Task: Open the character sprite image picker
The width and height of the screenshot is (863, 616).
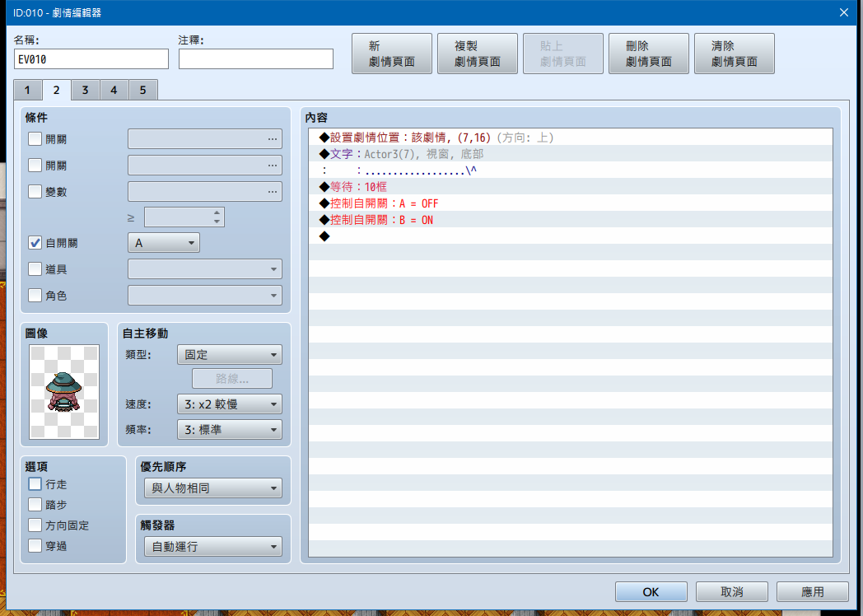Action: [64, 391]
